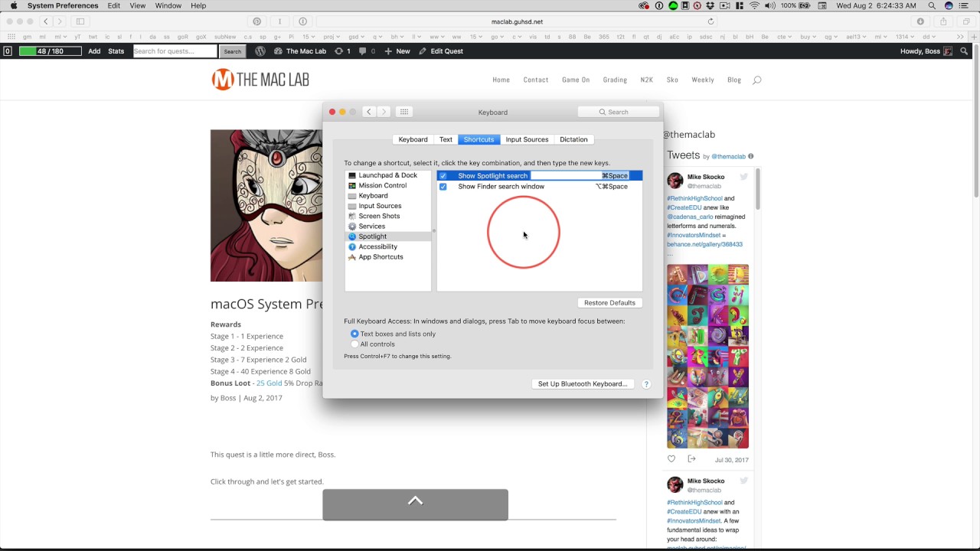Click the admin bar search magnifier
Screen dimensions: 980x551
coord(965,51)
